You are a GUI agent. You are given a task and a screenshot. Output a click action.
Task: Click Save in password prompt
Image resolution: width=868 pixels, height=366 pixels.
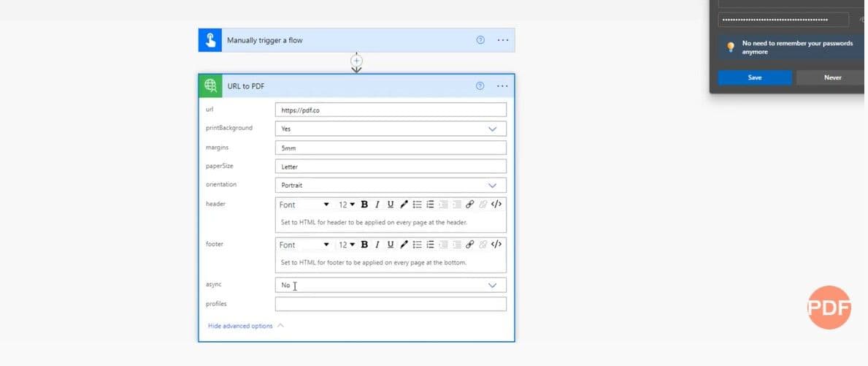click(x=754, y=77)
